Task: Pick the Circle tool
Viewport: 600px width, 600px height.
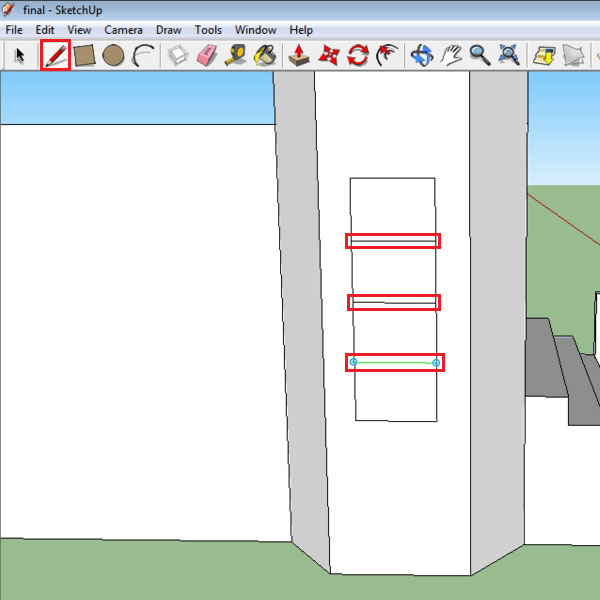Action: tap(113, 55)
